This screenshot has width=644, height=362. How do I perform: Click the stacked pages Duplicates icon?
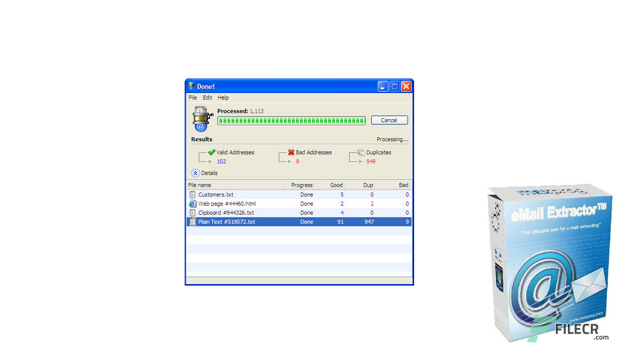pos(361,152)
